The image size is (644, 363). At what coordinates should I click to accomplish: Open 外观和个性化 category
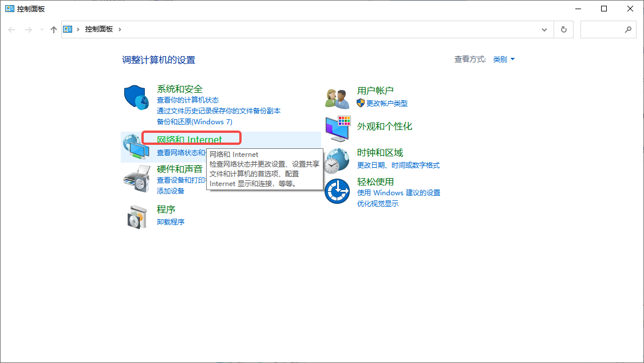(x=385, y=127)
